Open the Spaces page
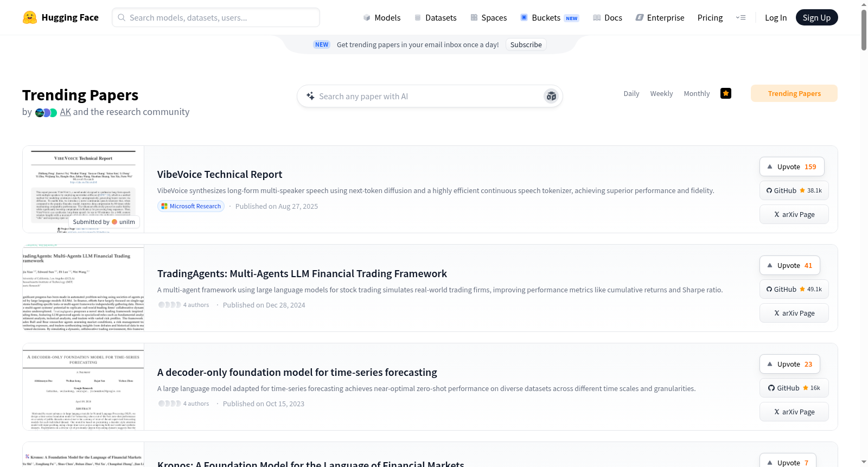The height and width of the screenshot is (467, 868). point(489,17)
